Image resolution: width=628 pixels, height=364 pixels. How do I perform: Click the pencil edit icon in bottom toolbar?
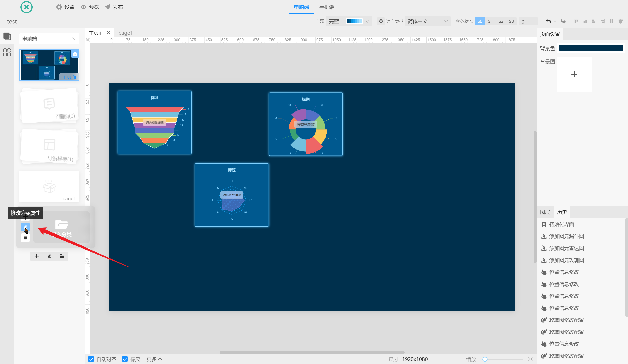click(x=49, y=256)
